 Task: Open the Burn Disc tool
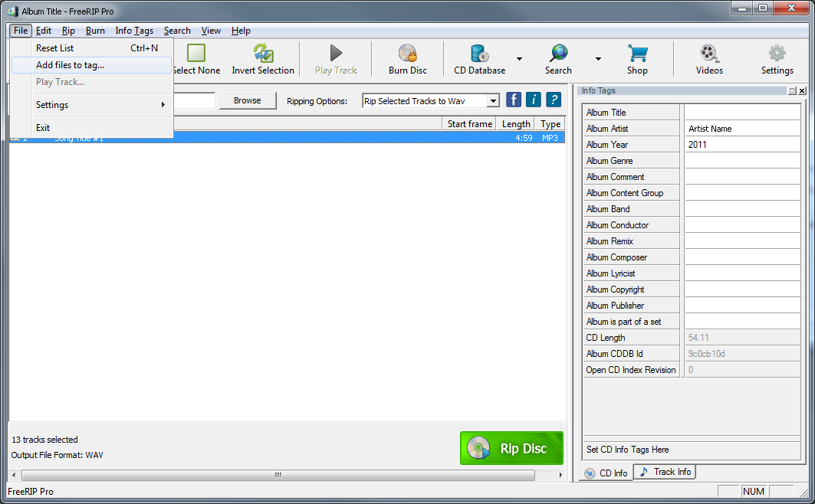[x=408, y=59]
